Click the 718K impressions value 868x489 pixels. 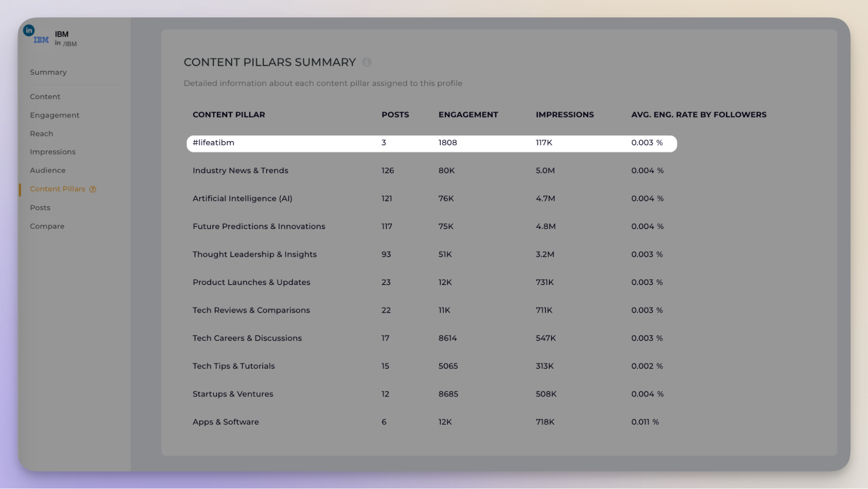pos(545,422)
